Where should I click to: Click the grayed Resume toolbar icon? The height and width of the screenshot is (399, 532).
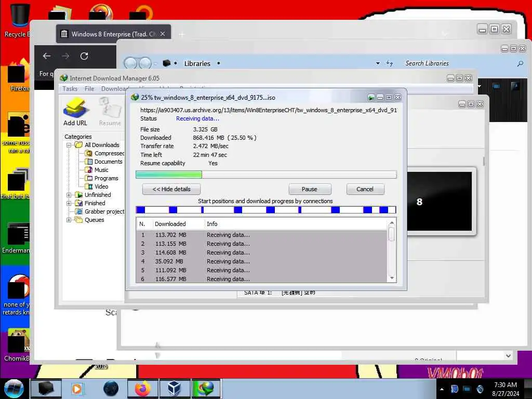point(110,108)
